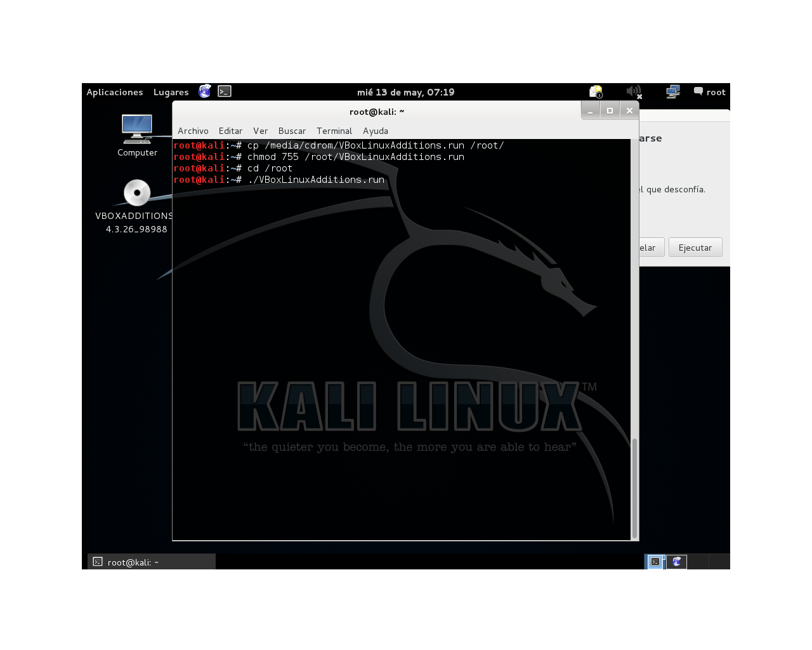Open the Lugares menu
812x650 pixels.
point(171,92)
